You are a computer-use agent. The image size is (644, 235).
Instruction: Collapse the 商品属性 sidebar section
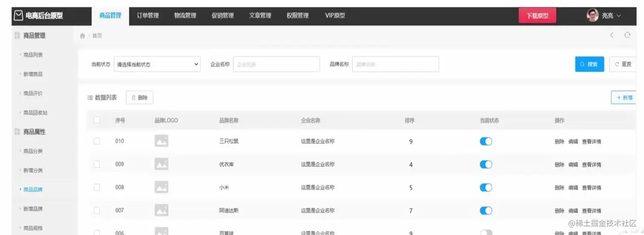point(34,132)
